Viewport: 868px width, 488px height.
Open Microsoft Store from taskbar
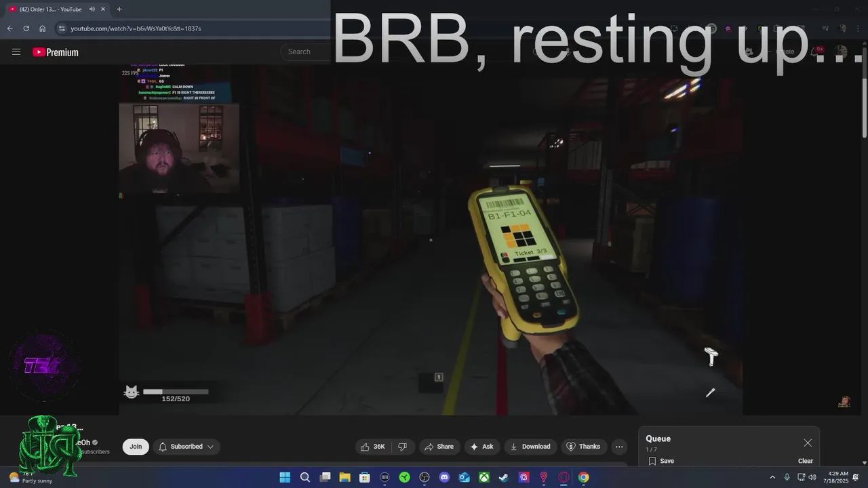(x=365, y=477)
